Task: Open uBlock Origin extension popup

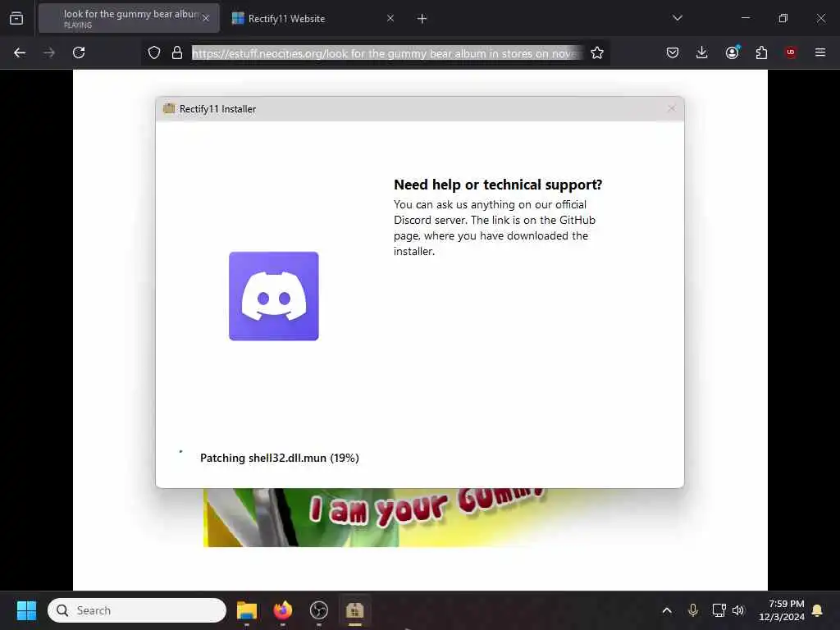Action: [791, 52]
